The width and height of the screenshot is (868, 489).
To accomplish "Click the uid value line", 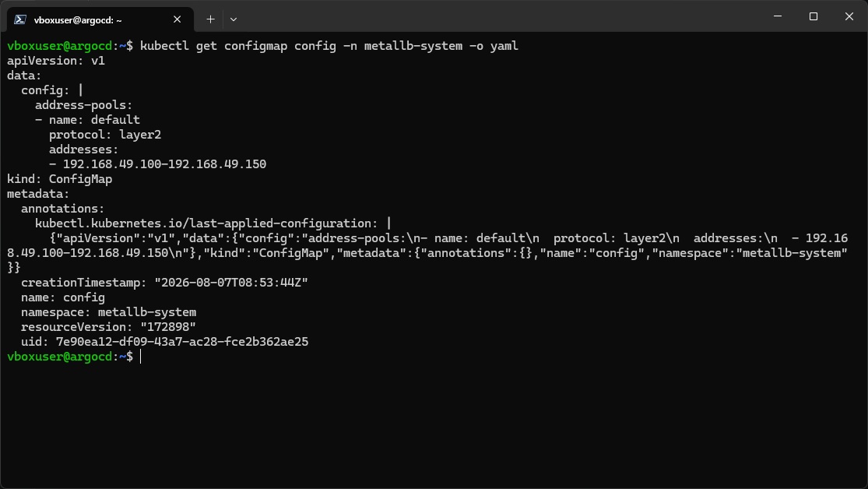I will 164,342.
